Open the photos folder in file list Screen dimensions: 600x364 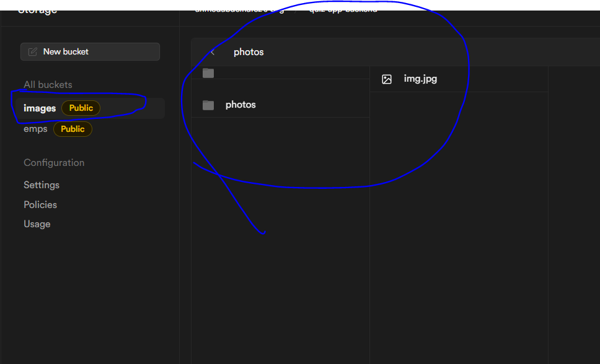pyautogui.click(x=240, y=104)
